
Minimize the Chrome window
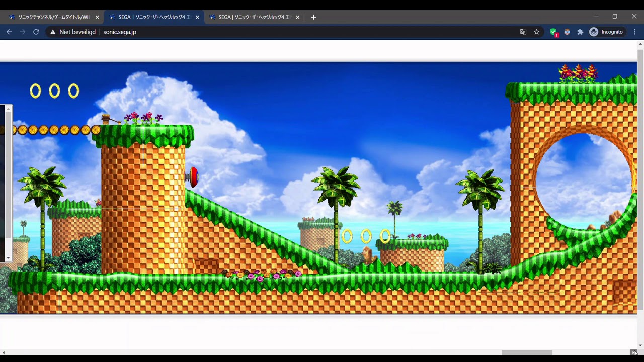[x=596, y=17]
